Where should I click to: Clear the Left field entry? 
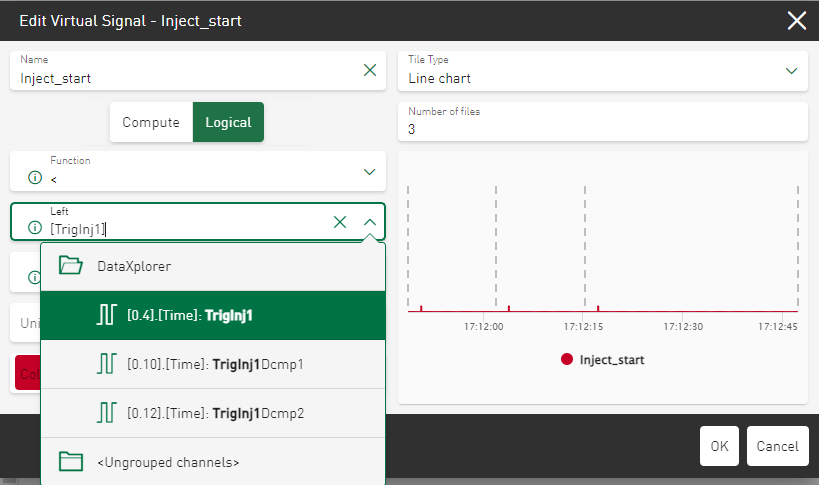(x=340, y=222)
